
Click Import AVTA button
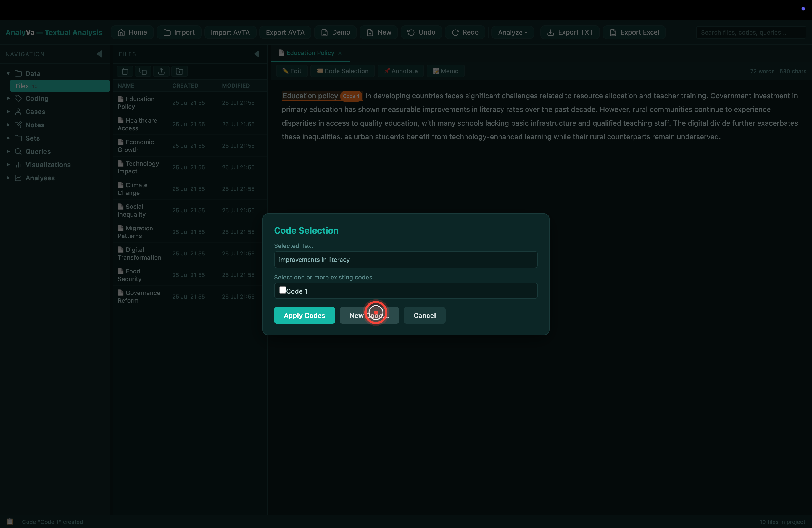click(x=230, y=32)
